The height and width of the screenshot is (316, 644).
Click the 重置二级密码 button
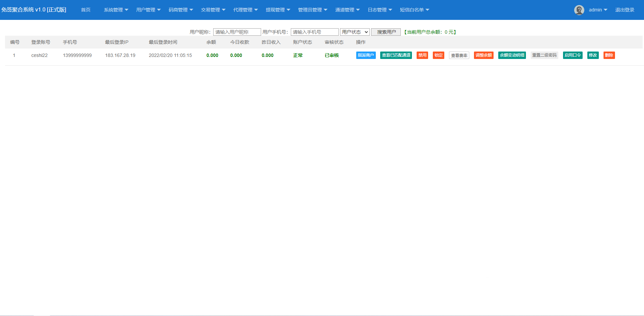pyautogui.click(x=544, y=55)
